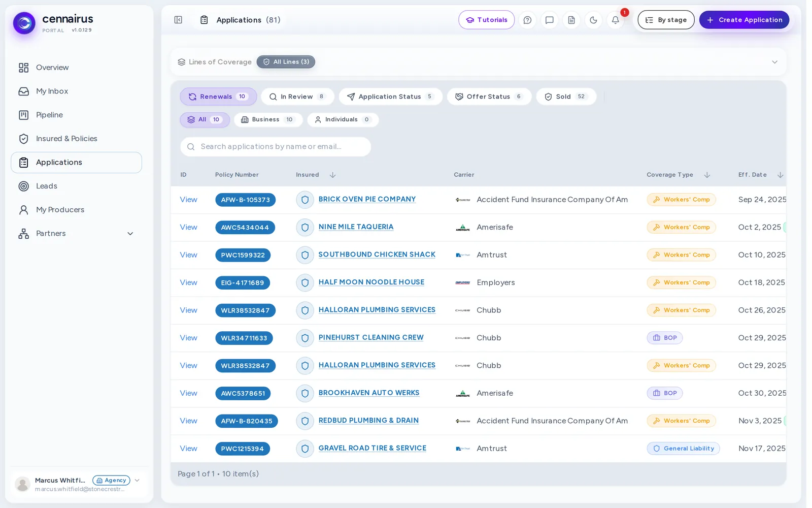812x508 pixels.
Task: Sort by Eff. Date column arrow
Action: [x=780, y=175]
